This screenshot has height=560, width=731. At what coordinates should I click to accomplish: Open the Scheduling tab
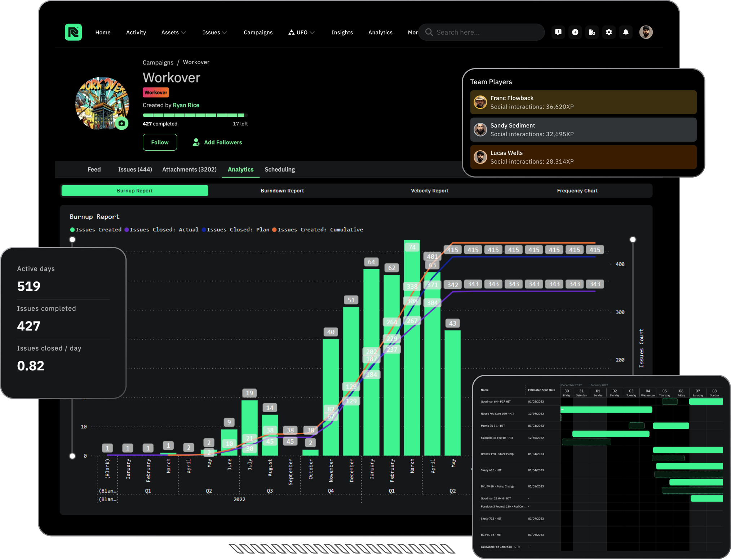coord(279,169)
